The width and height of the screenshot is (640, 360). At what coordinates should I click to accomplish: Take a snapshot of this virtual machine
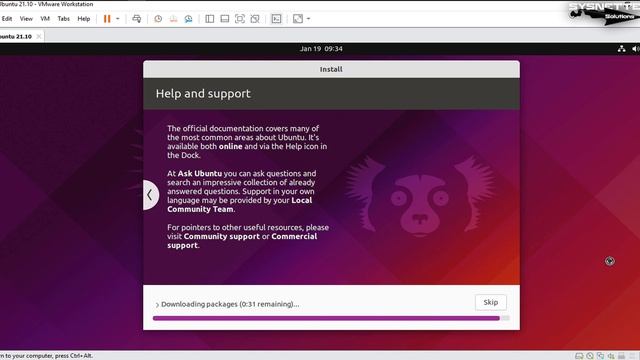click(x=158, y=19)
